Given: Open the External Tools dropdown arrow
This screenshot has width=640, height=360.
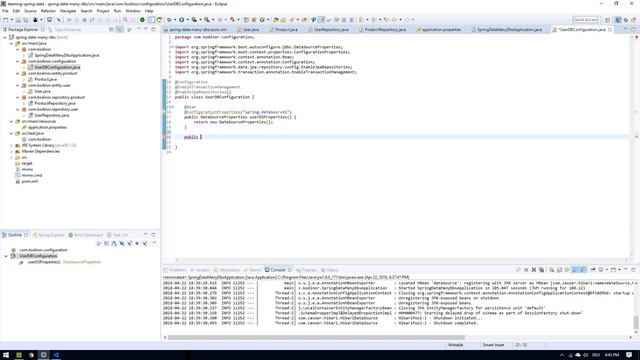Looking at the screenshot, I should tap(213, 20).
